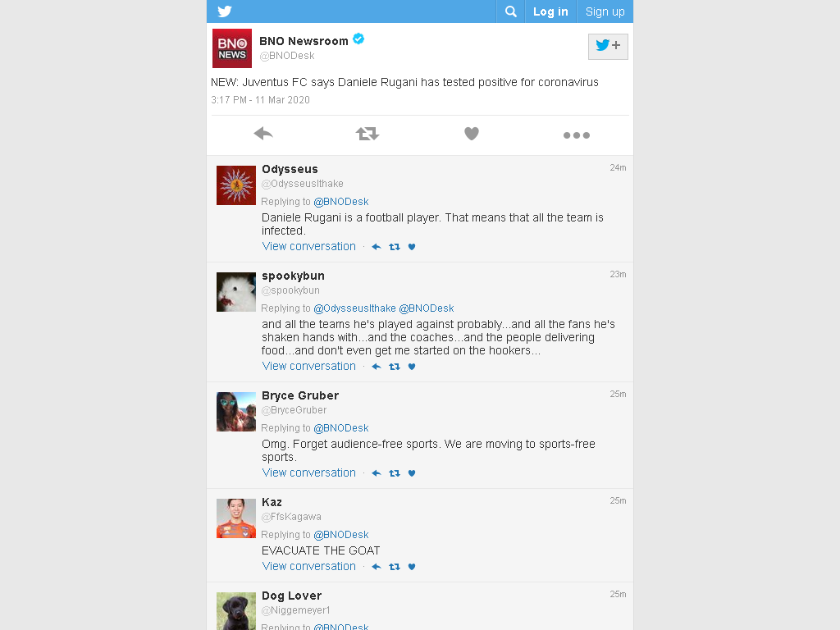Image resolution: width=840 pixels, height=630 pixels.
Task: Like Kaz's EVACUATE THE GOAT reply
Action: coord(412,567)
